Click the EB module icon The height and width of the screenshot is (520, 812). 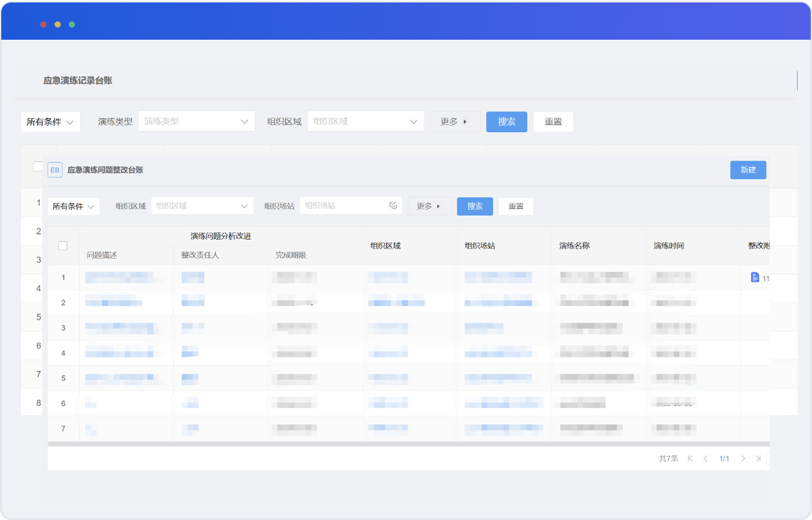point(55,170)
